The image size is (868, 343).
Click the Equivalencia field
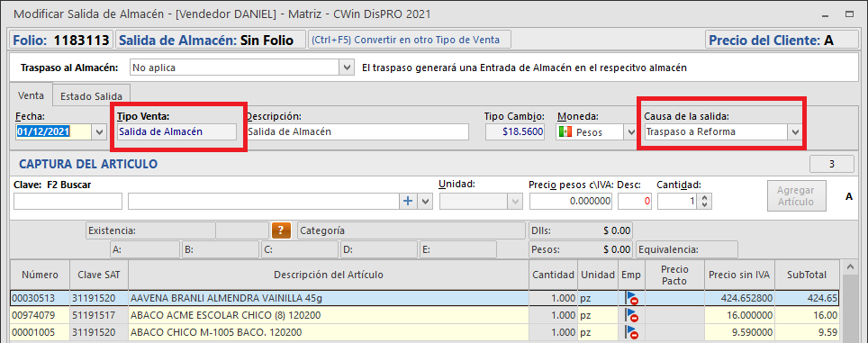pos(687,249)
